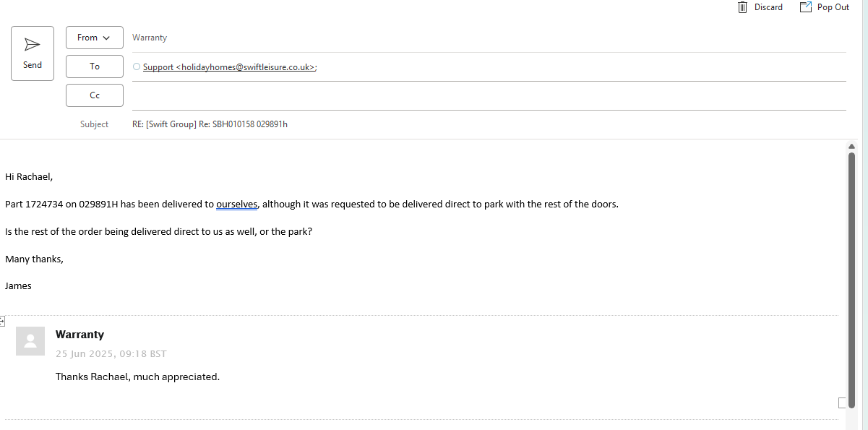This screenshot has width=868, height=430.
Task: Click the scroll up arrow of the message body
Action: pos(851,146)
